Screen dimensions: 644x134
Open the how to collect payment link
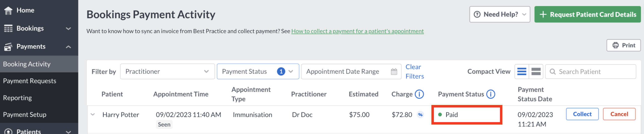(x=357, y=31)
